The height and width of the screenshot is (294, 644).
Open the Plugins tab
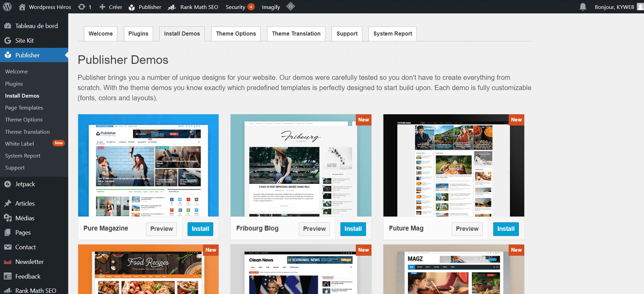[x=138, y=34]
